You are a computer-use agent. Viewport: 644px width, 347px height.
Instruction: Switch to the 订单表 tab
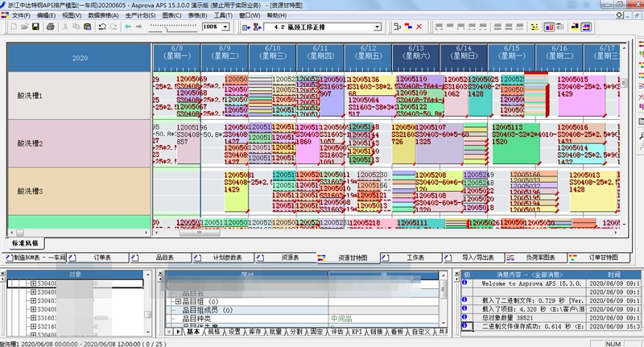pos(102,258)
